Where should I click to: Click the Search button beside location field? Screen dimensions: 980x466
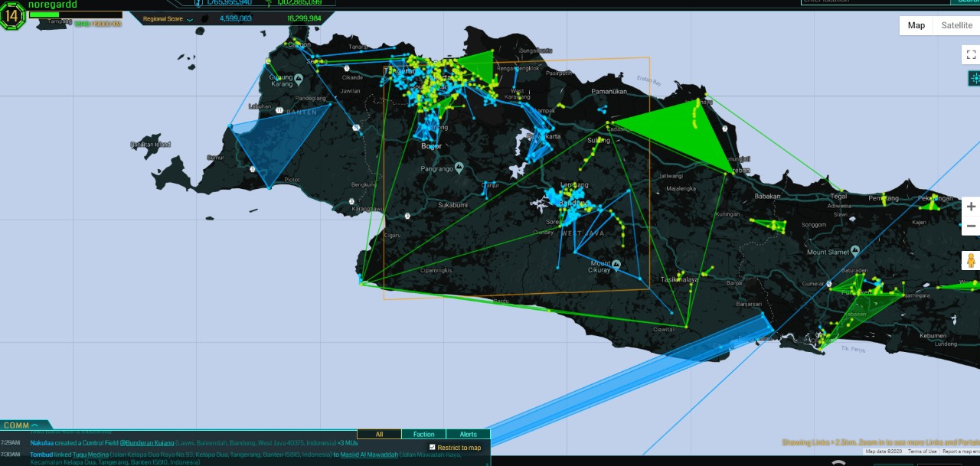pos(963,2)
